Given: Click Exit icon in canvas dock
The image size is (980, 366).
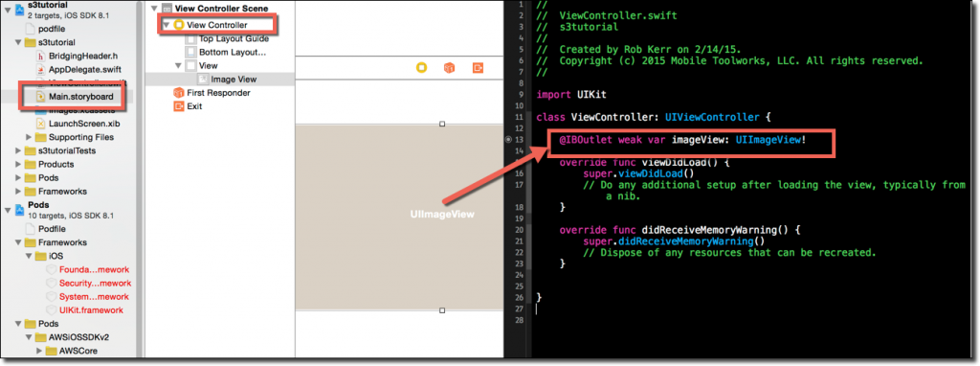Looking at the screenshot, I should coord(479,68).
